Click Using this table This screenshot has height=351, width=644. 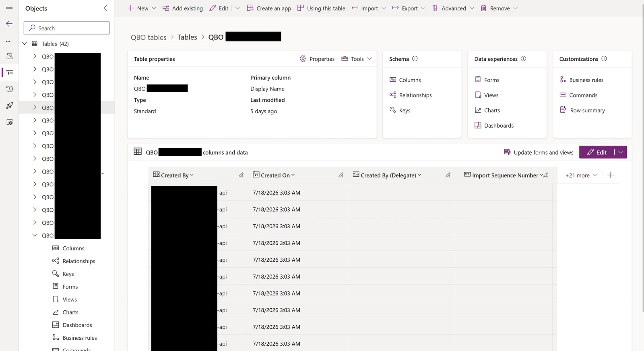coord(321,8)
